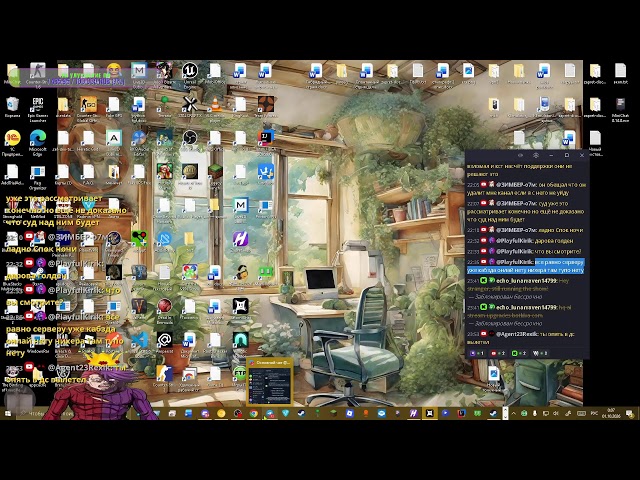The width and height of the screenshot is (640, 480).
Task: Open the Recycle Bin desktop icon
Action: 12,106
